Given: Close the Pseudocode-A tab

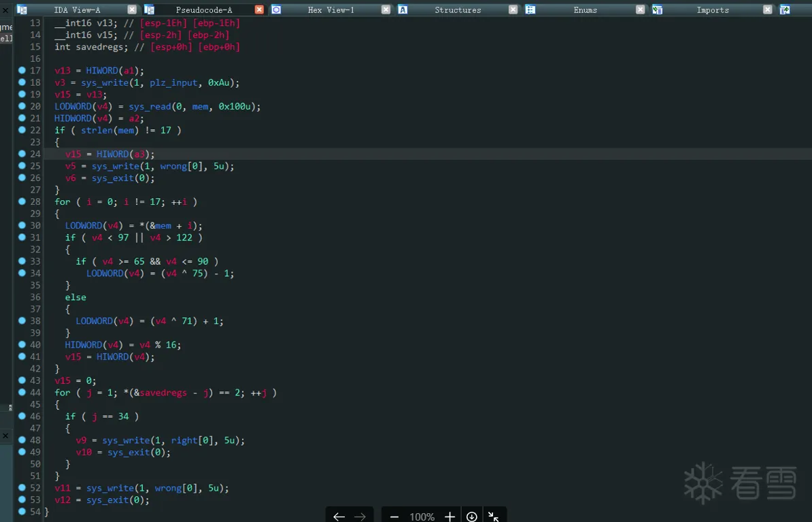Looking at the screenshot, I should coord(260,10).
